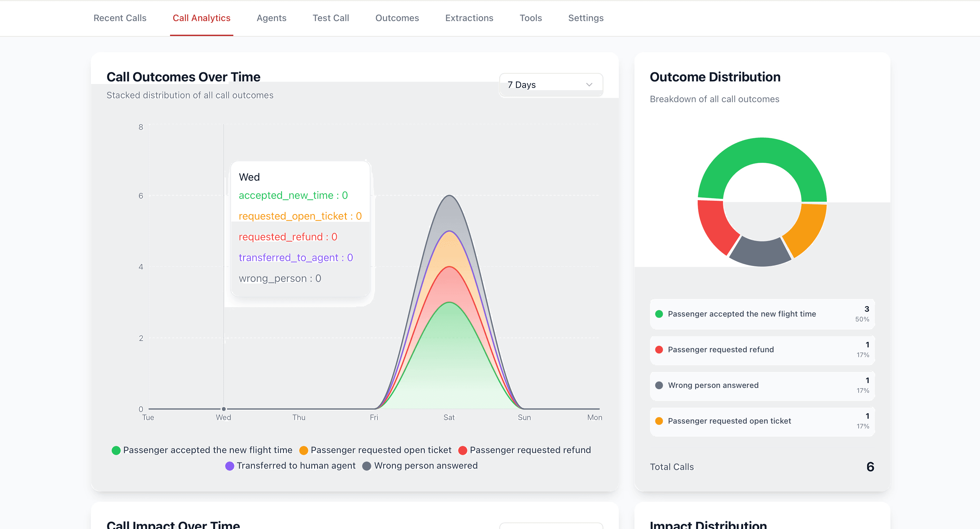
Task: Toggle green accepted flight time legend dot
Action: (116, 450)
